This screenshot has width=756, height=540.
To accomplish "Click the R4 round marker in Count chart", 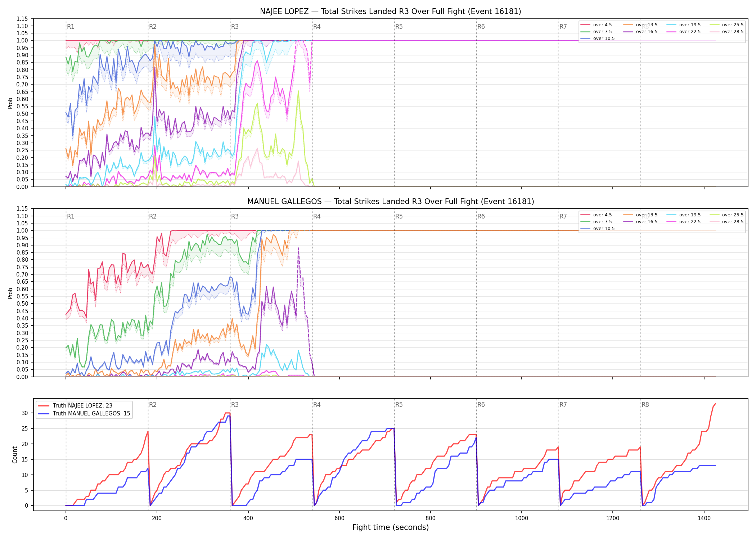I will 317,405.
